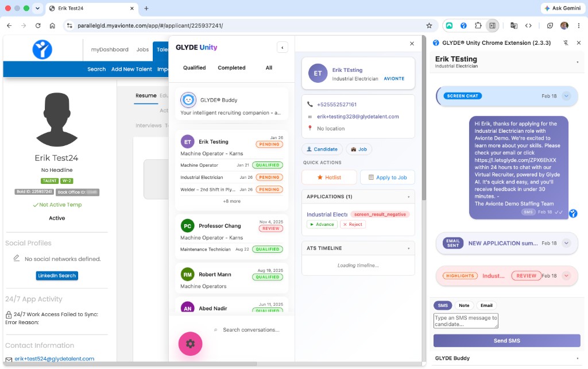The width and height of the screenshot is (588, 369).
Task: Click the ET avatar in the candidate card
Action: (318, 73)
